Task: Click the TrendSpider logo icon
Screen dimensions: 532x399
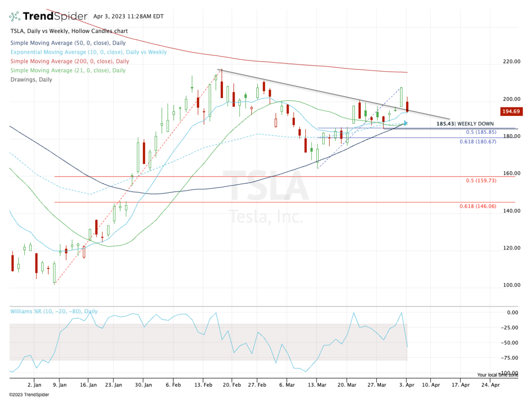Action: 15,17
